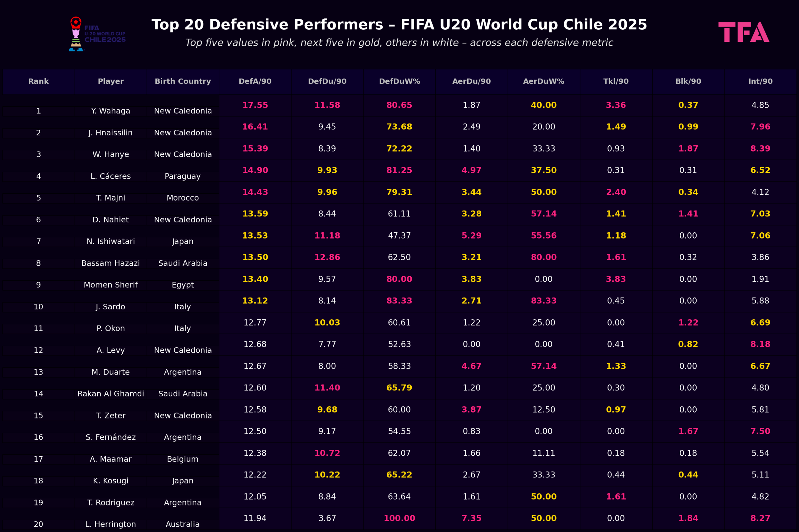Click the DefA/90 value 17.55
This screenshot has height=532, width=799.
pyautogui.click(x=255, y=105)
